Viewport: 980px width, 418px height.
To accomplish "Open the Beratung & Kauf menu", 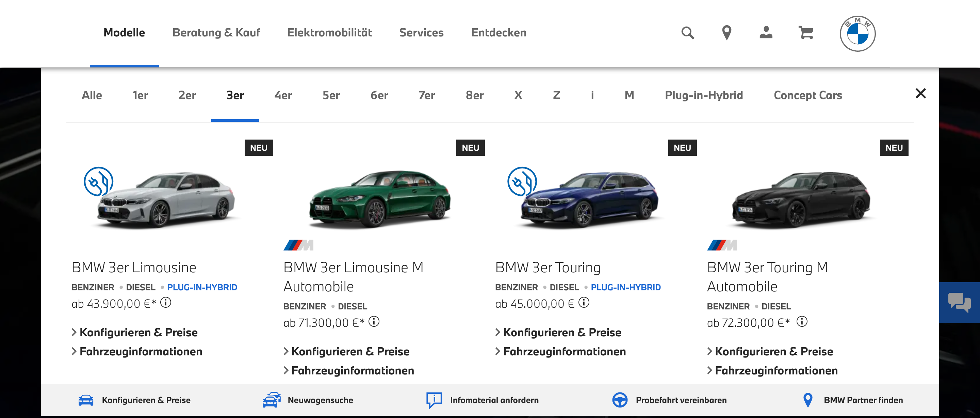I will (216, 33).
